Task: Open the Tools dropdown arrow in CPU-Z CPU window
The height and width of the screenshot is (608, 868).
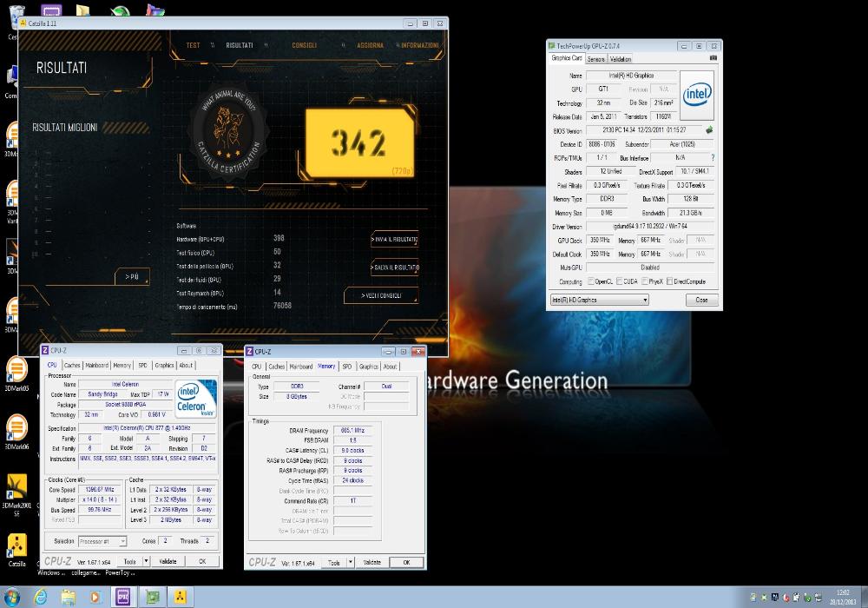Action: (x=147, y=561)
